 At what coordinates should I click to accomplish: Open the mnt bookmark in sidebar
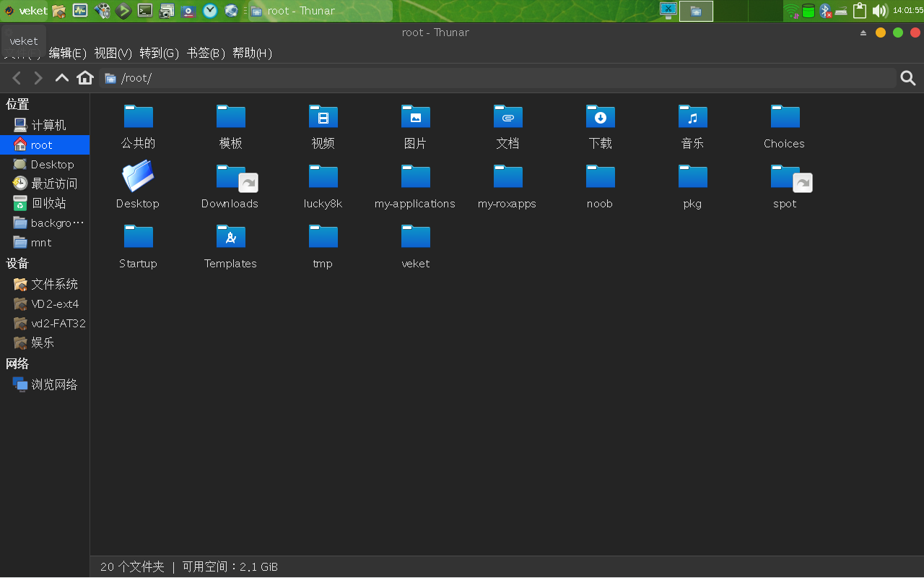click(x=45, y=242)
